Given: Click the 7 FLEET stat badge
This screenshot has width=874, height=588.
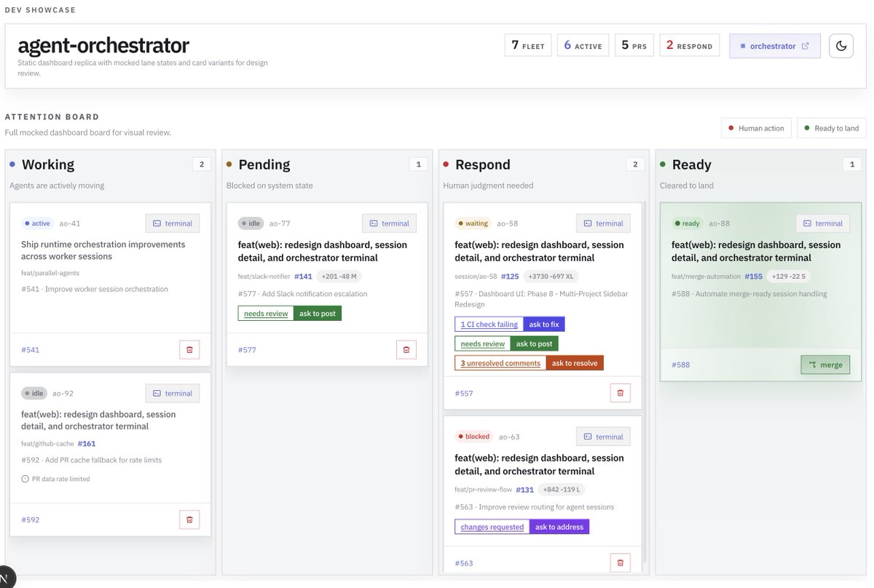Looking at the screenshot, I should pyautogui.click(x=528, y=45).
